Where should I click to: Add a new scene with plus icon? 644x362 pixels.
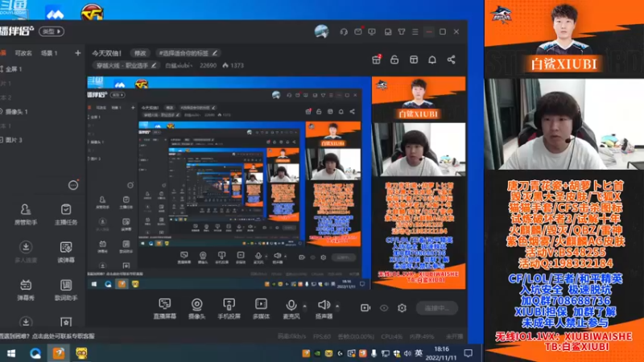pyautogui.click(x=77, y=53)
